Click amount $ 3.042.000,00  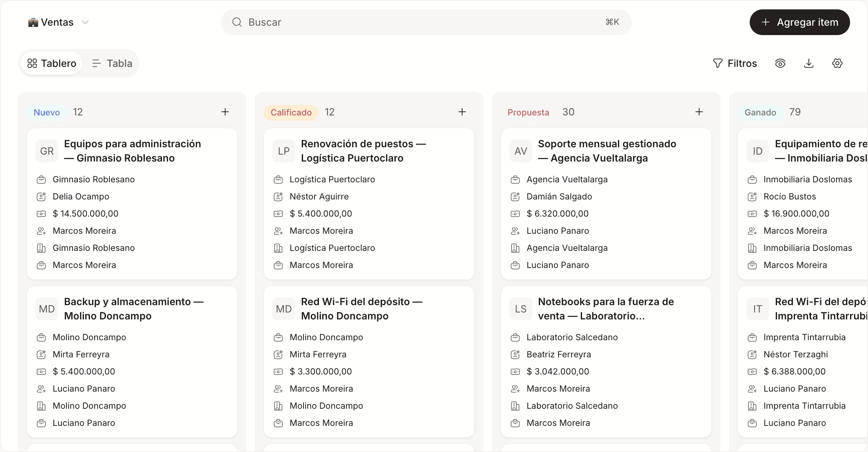(558, 372)
